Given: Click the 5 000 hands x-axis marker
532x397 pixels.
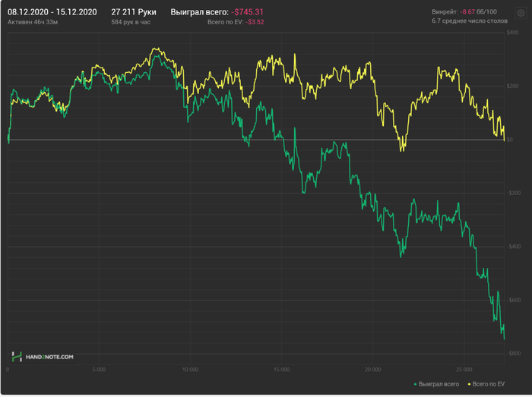Looking at the screenshot, I should tap(100, 370).
